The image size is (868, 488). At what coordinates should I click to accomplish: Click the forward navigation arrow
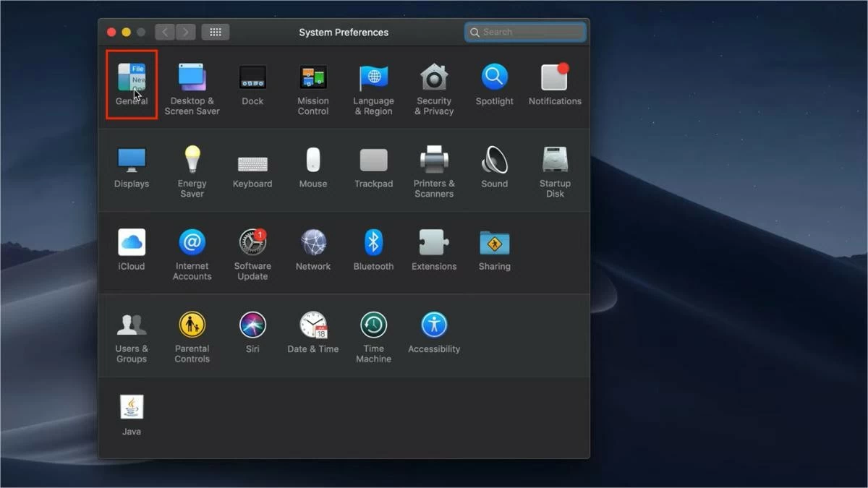point(186,32)
